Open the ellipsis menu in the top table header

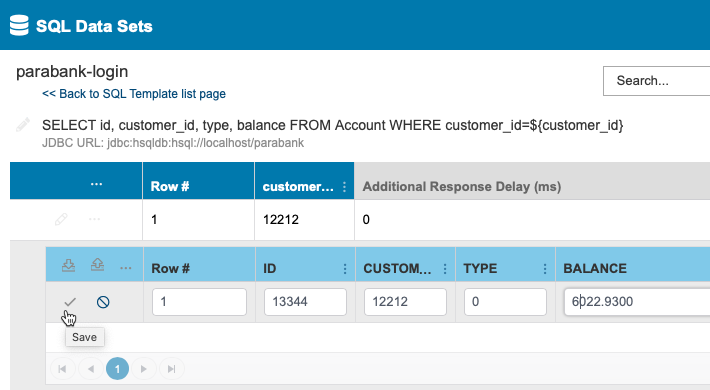click(96, 184)
